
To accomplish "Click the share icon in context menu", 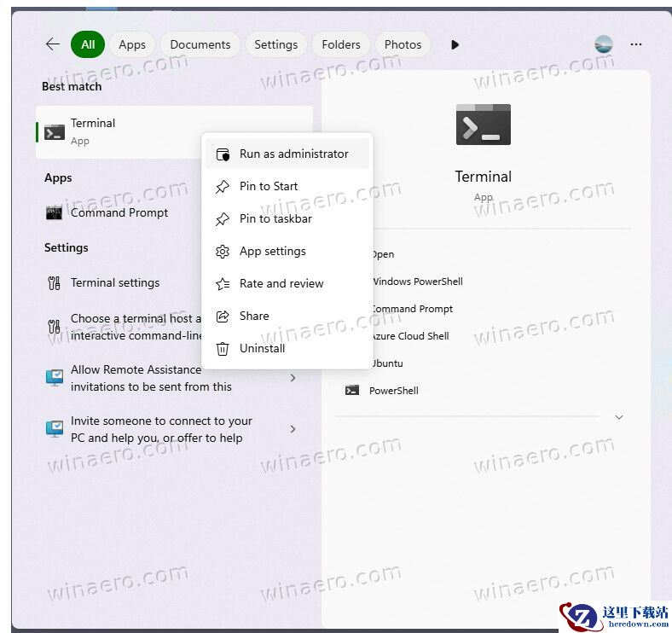I will tap(223, 316).
